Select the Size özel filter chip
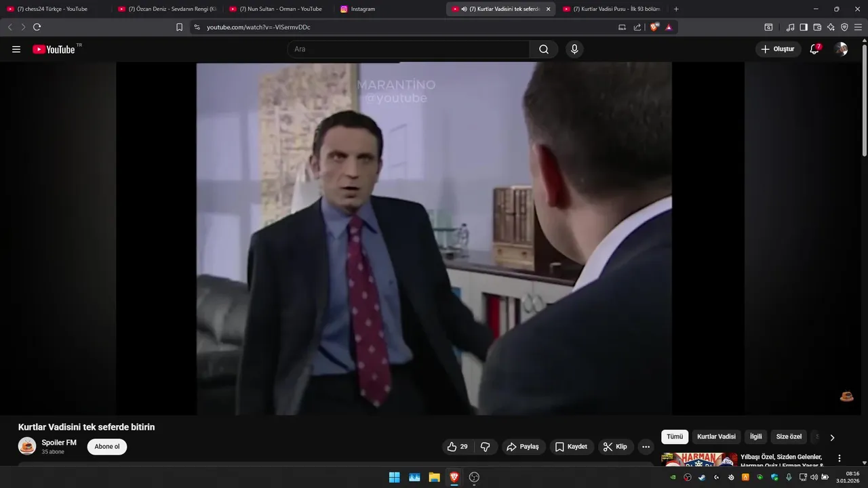This screenshot has width=868, height=488. pyautogui.click(x=789, y=437)
